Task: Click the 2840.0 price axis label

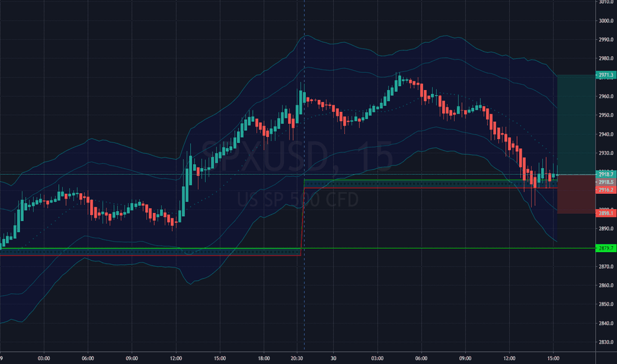Action: (606, 324)
